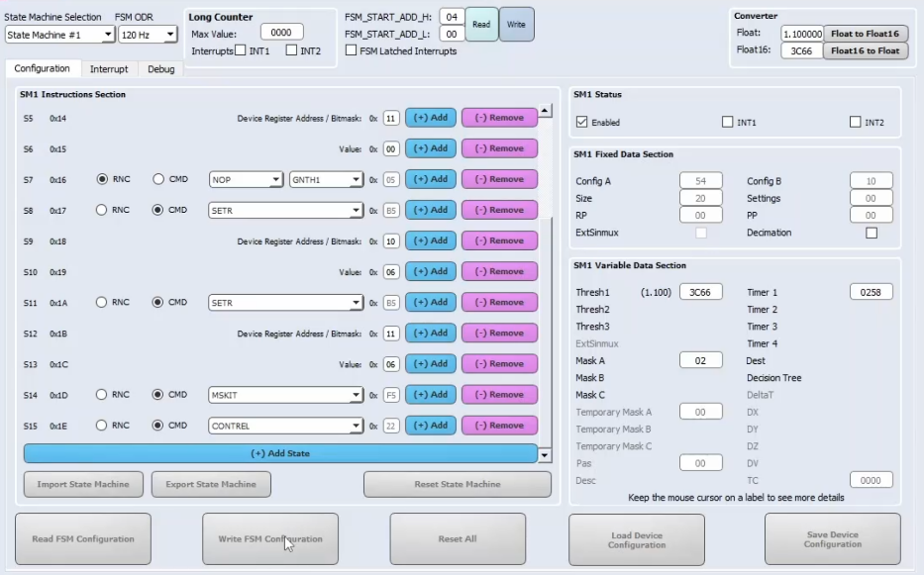Image resolution: width=924 pixels, height=575 pixels.
Task: Click Add button in the S12 row
Action: pos(431,333)
